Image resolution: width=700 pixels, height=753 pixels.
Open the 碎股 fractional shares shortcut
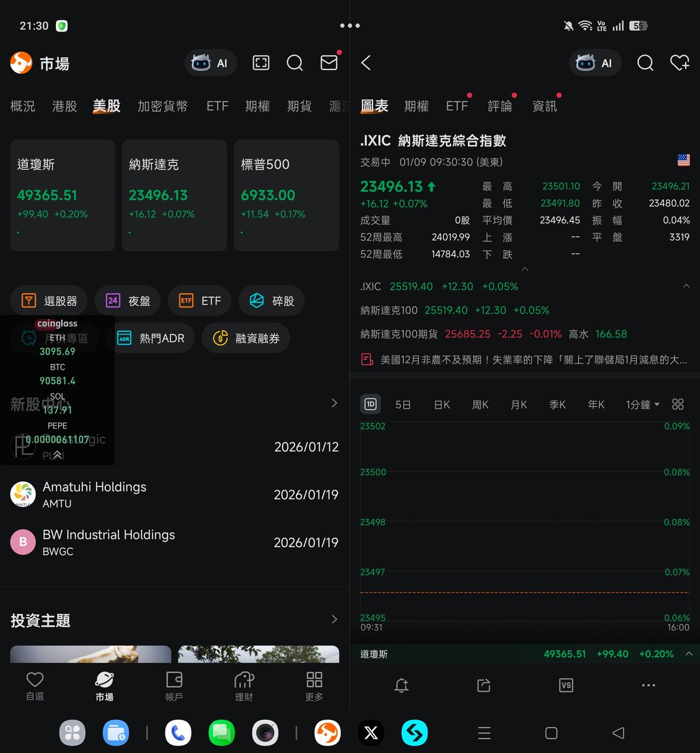(x=272, y=301)
